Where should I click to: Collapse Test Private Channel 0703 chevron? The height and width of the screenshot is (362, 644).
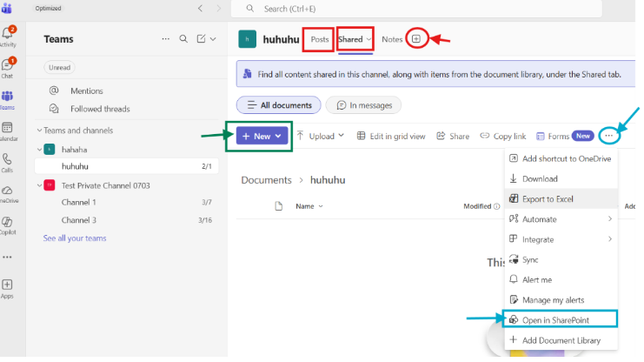coord(39,185)
